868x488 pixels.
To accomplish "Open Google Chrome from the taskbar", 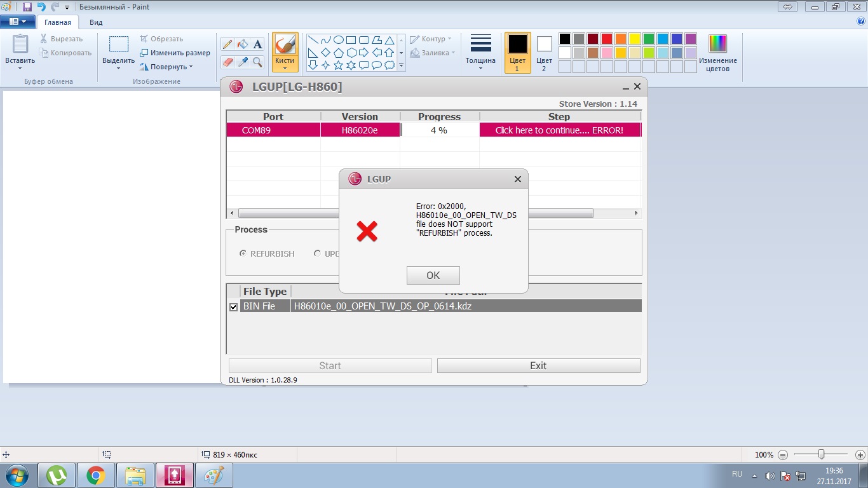I will (x=96, y=475).
